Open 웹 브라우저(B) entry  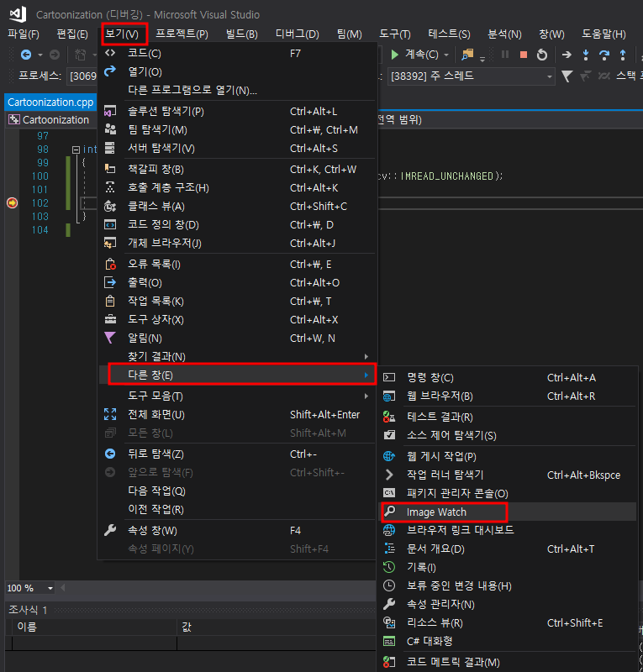508,396
